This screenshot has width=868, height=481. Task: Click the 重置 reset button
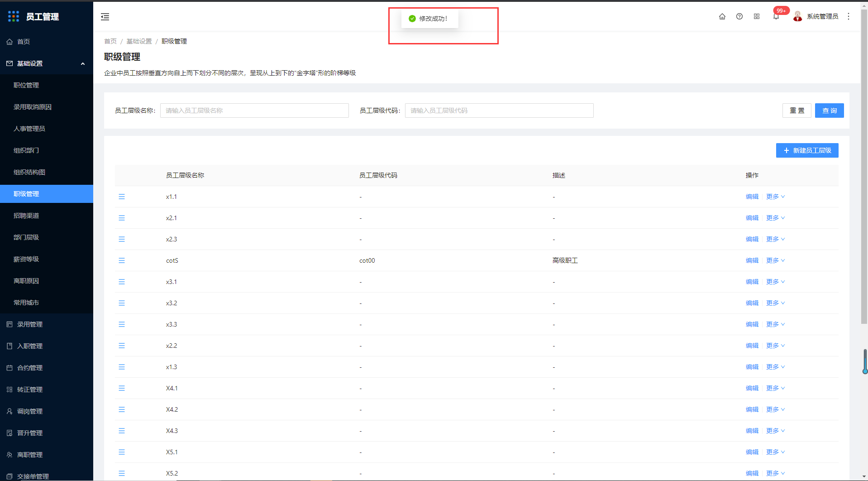click(796, 111)
